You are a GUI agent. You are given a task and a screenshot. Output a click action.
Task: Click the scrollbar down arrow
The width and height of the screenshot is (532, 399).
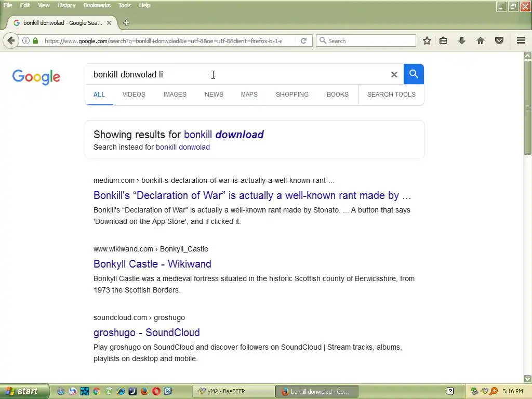(528, 378)
